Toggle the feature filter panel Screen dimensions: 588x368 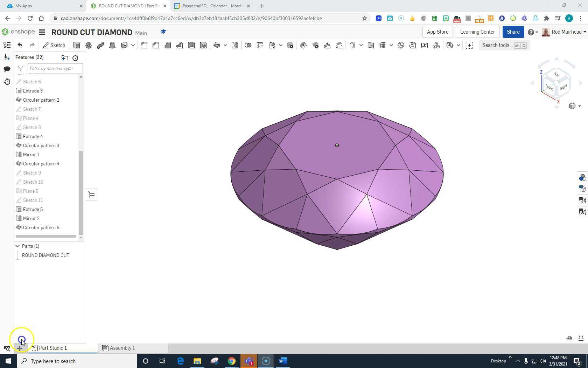coord(20,68)
